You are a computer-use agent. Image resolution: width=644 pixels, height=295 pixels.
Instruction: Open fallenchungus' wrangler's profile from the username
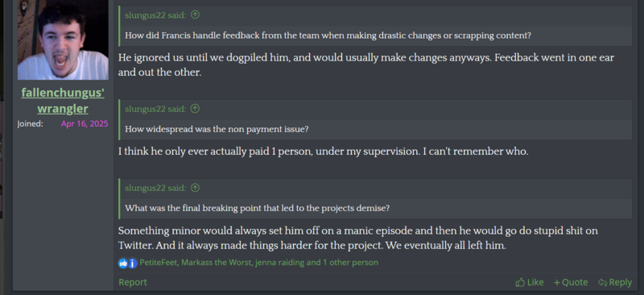tap(63, 101)
